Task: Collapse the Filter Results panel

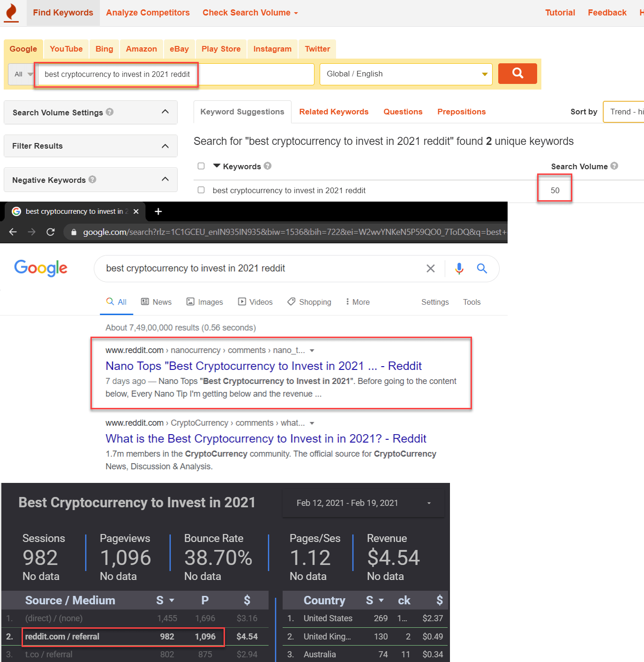Action: pyautogui.click(x=165, y=146)
